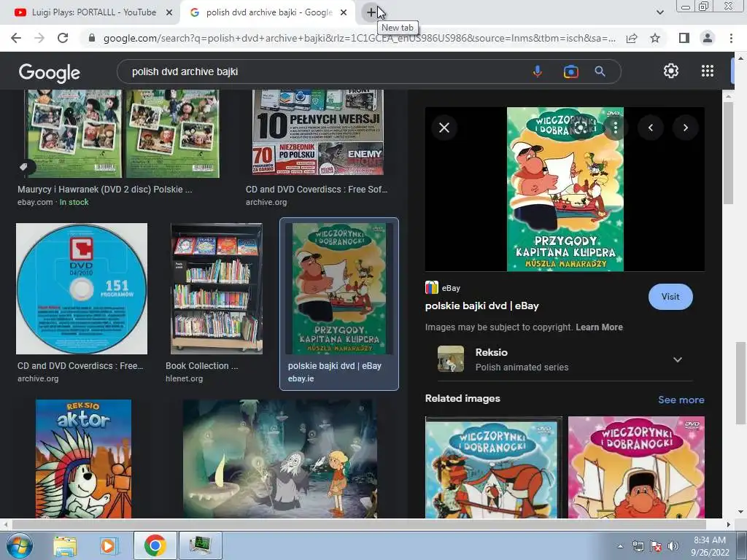The width and height of the screenshot is (747, 560).
Task: Show hidden system tray icons
Action: [620, 546]
